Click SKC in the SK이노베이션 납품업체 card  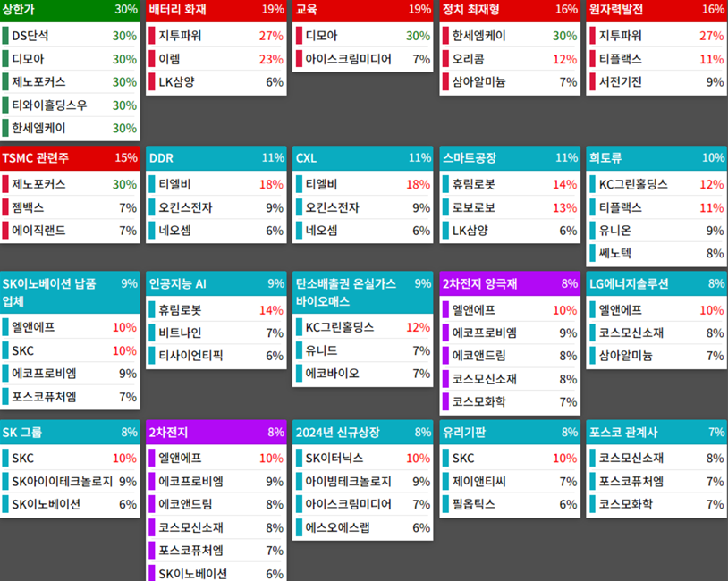click(x=70, y=350)
